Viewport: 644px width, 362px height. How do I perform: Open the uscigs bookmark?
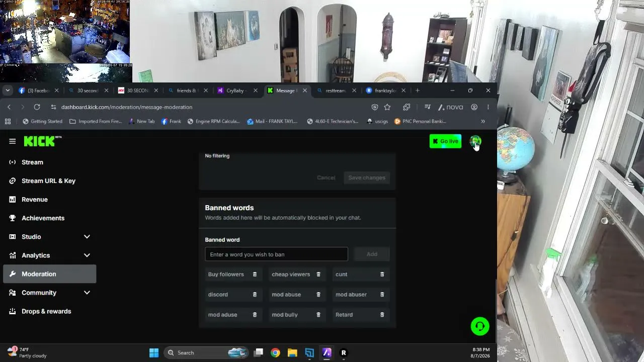point(377,121)
